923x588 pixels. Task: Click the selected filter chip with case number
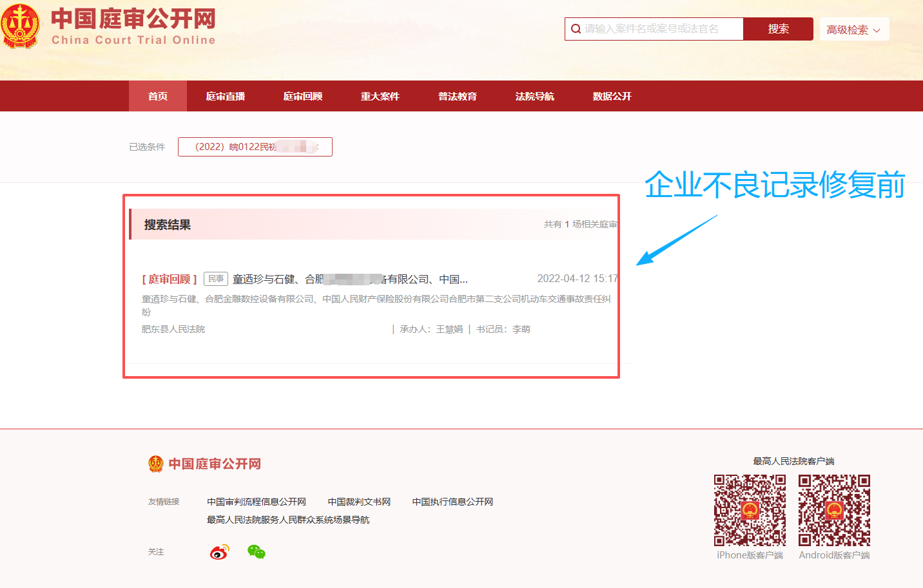click(x=255, y=146)
